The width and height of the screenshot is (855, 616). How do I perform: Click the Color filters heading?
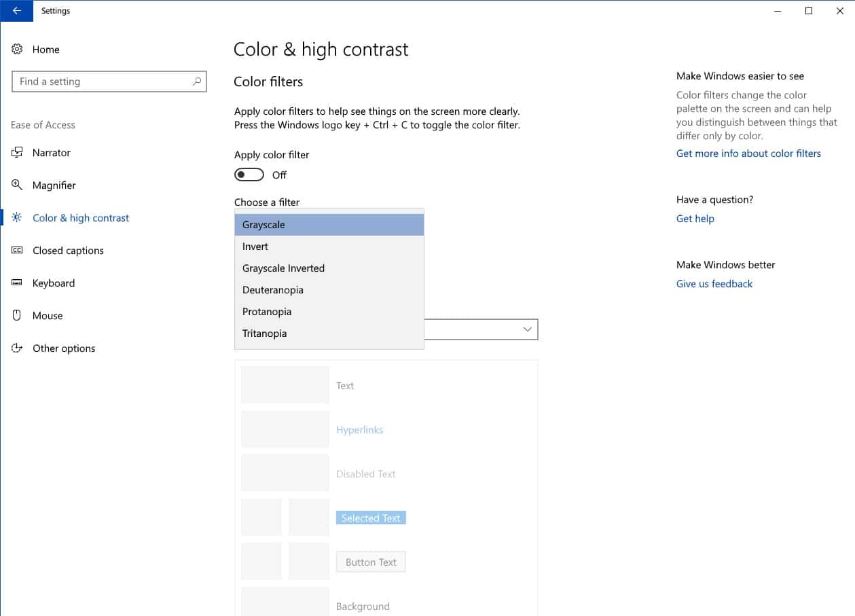coord(268,81)
